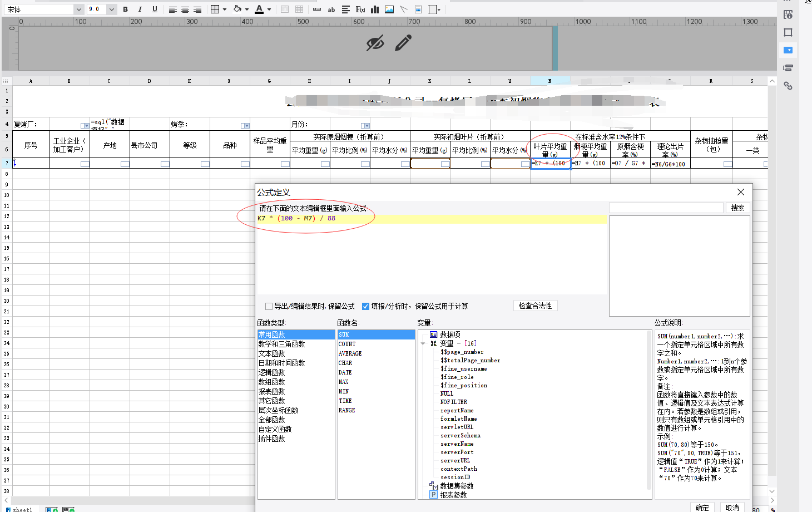Select 日期和时间函数 function type
Screen dimensions: 812x512
point(281,363)
